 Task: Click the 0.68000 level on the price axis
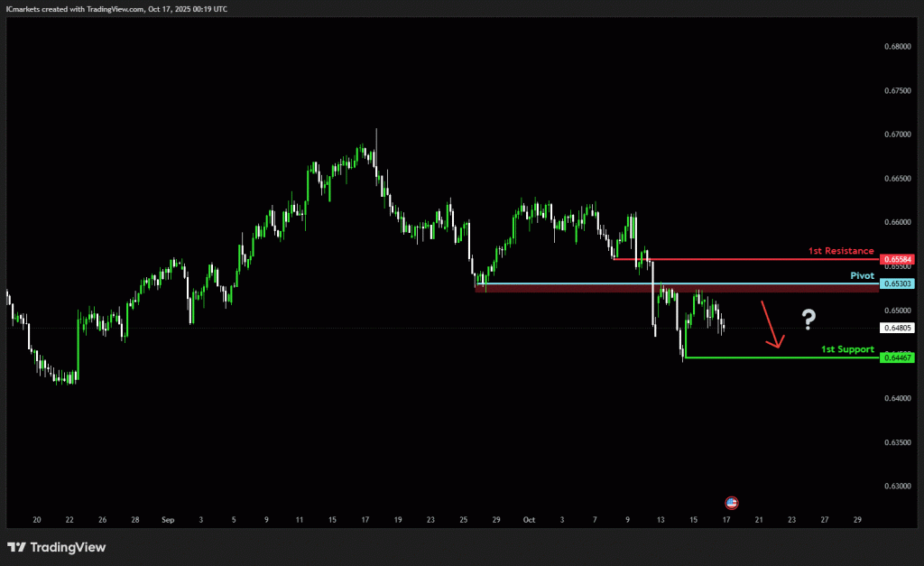click(899, 47)
